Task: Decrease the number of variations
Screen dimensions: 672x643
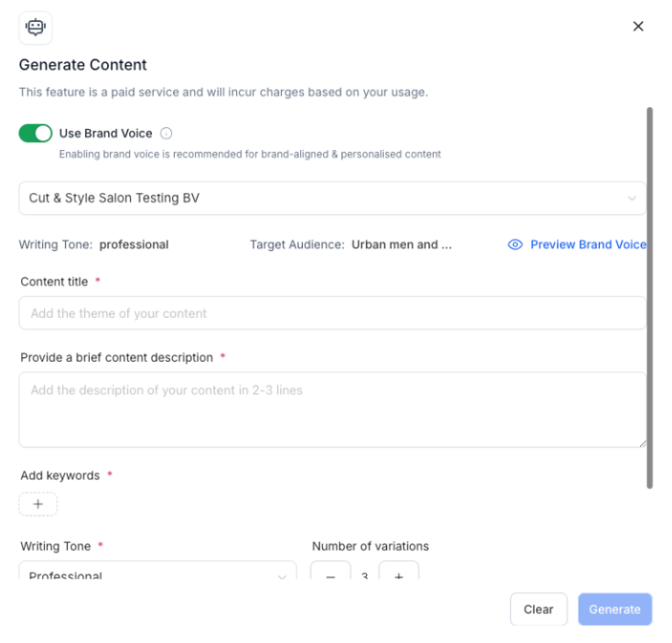Action: pyautogui.click(x=331, y=575)
